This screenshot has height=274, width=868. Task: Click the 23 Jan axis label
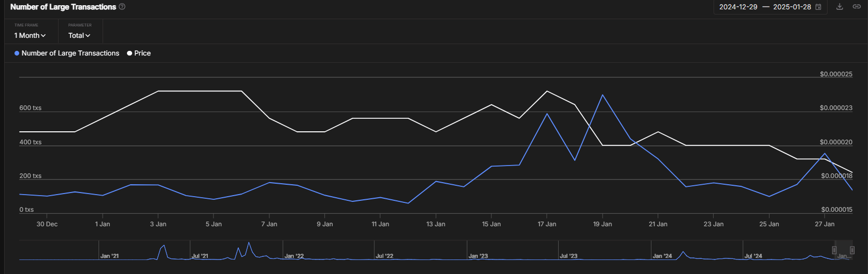pyautogui.click(x=714, y=224)
